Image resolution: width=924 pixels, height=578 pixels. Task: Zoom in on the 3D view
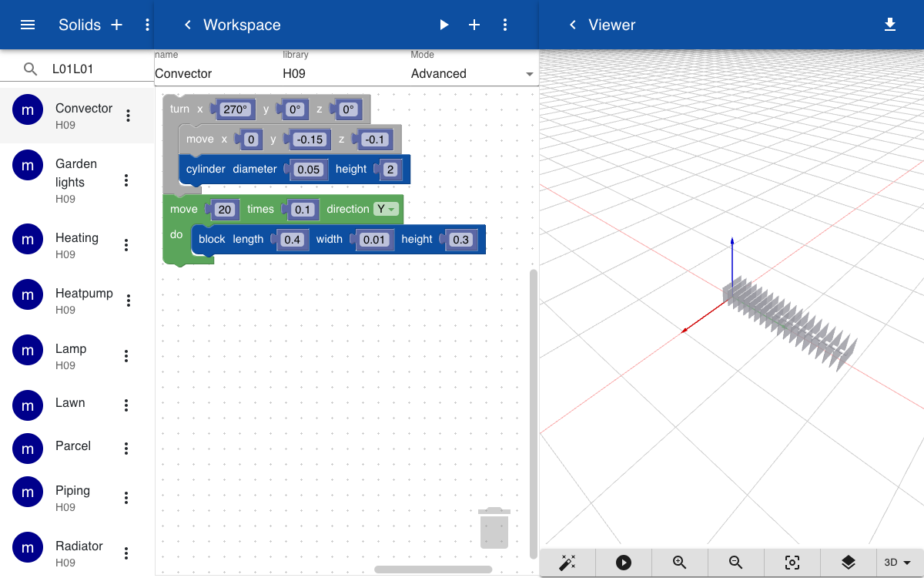(680, 563)
